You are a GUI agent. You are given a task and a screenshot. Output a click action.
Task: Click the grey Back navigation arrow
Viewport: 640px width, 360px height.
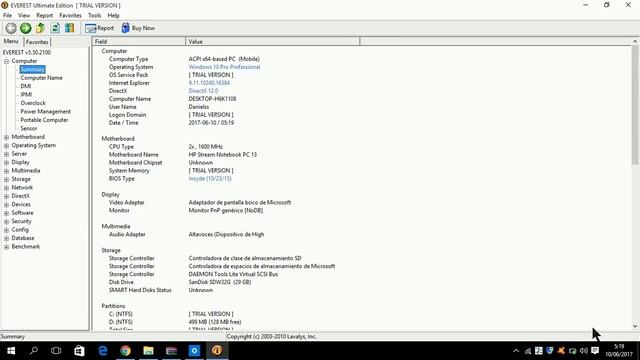pos(11,28)
